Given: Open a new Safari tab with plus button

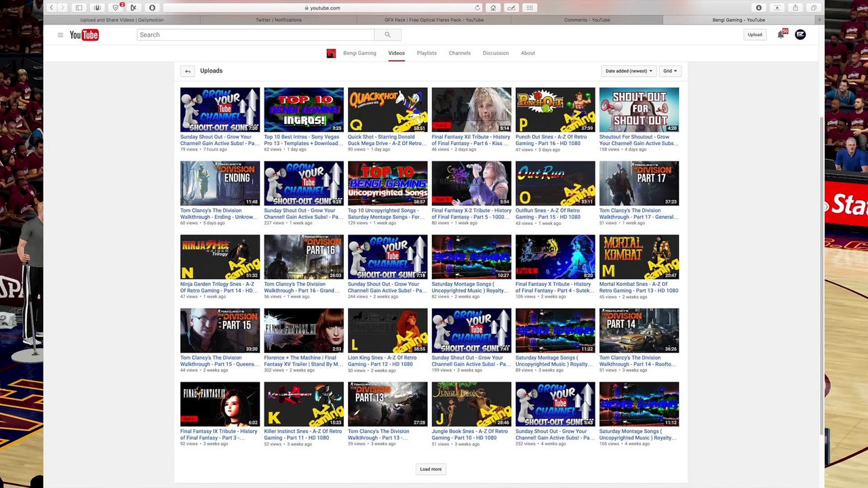Looking at the screenshot, I should [819, 20].
